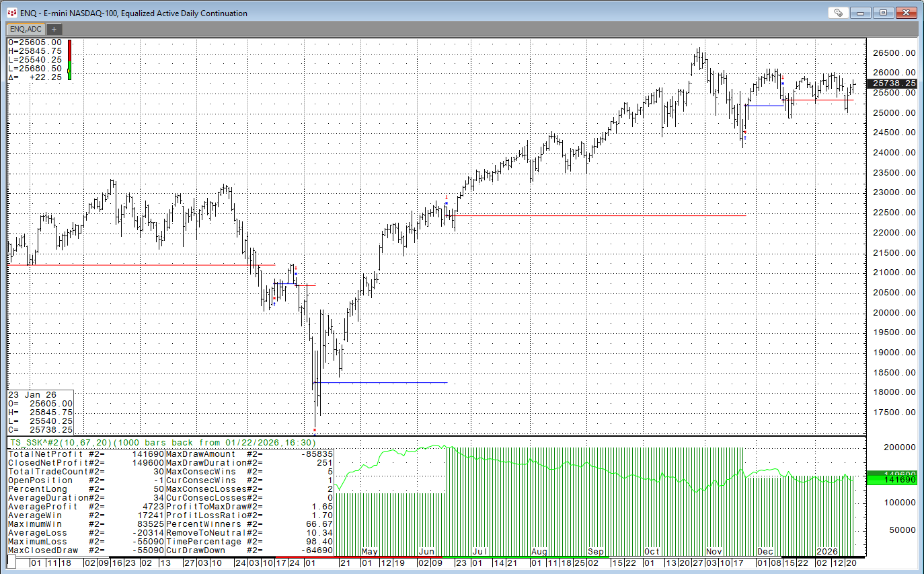Select the ENQ,ADC chart tab

coord(25,29)
